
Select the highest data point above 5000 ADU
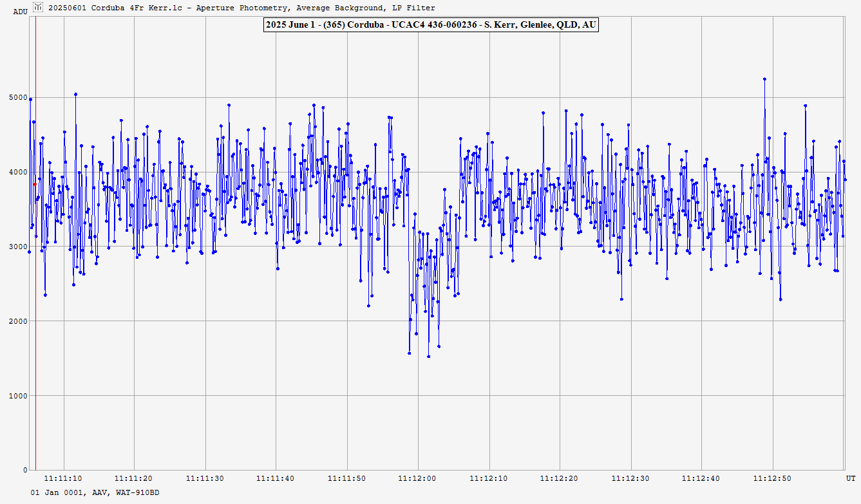coord(764,79)
